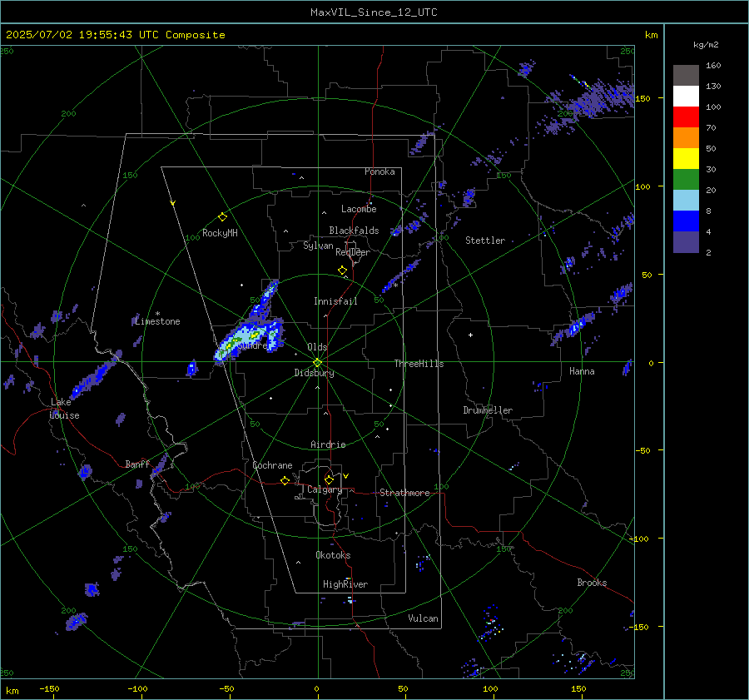Click the yellow diamond marker beside Cochrane
The image size is (749, 700).
[x=285, y=481]
